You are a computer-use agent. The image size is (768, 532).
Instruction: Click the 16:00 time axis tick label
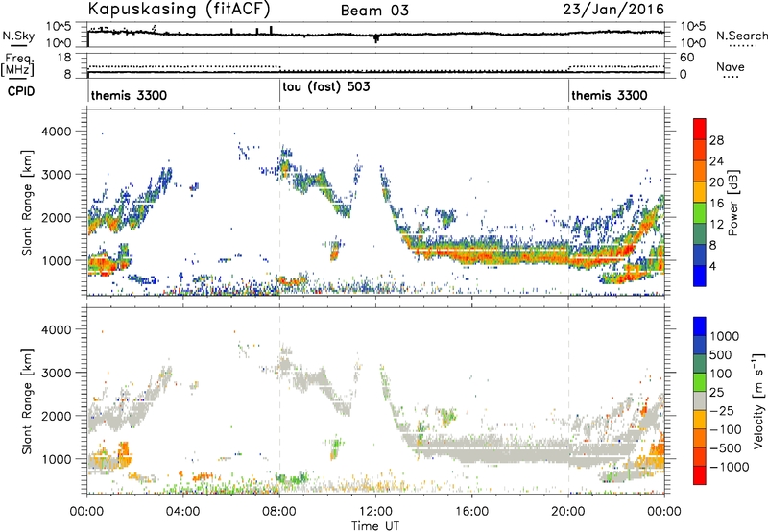[471, 512]
